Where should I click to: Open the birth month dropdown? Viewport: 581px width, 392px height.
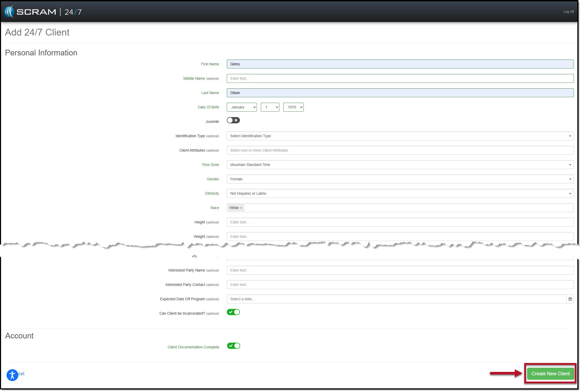coord(242,107)
